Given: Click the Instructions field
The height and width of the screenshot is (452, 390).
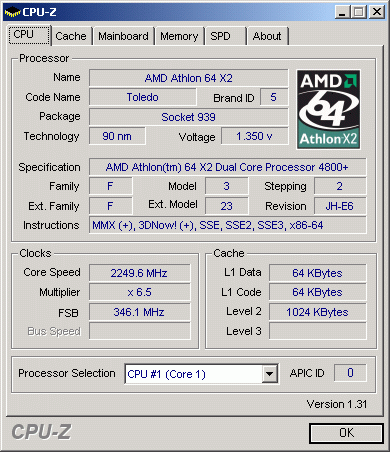Looking at the screenshot, I should pyautogui.click(x=227, y=225).
